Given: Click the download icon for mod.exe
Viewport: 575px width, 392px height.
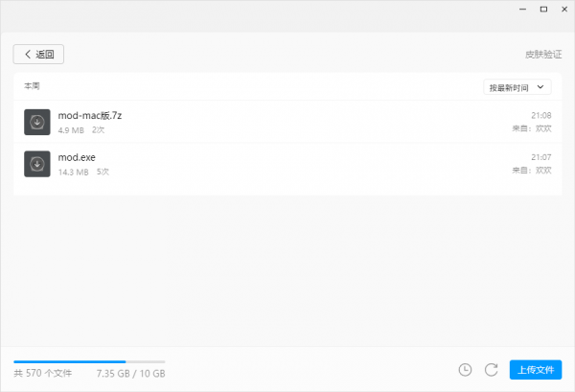Looking at the screenshot, I should tap(36, 164).
